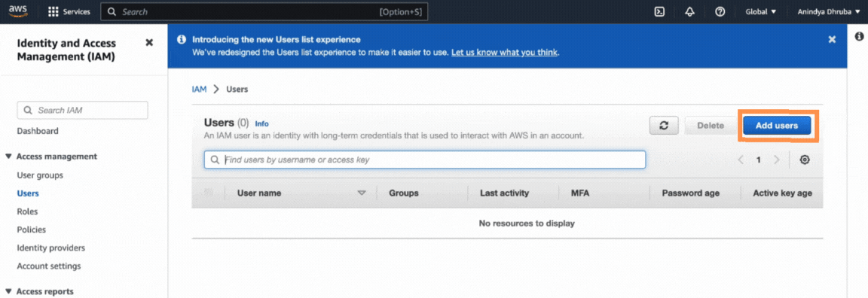
Task: Select page 1 in pagination
Action: click(759, 160)
